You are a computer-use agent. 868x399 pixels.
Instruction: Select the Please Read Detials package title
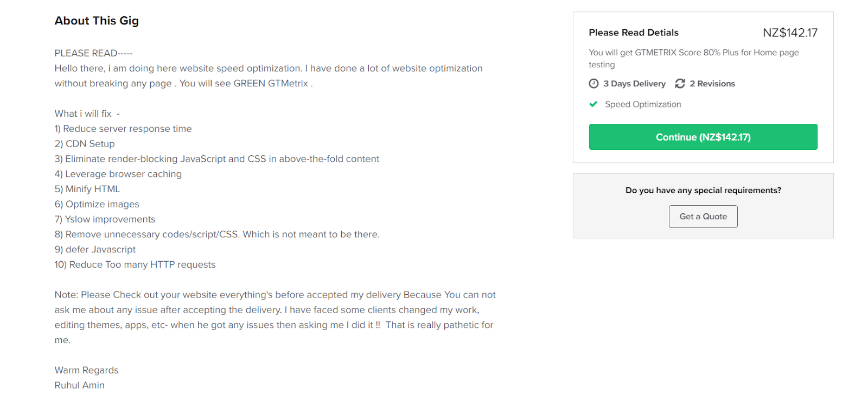[634, 33]
